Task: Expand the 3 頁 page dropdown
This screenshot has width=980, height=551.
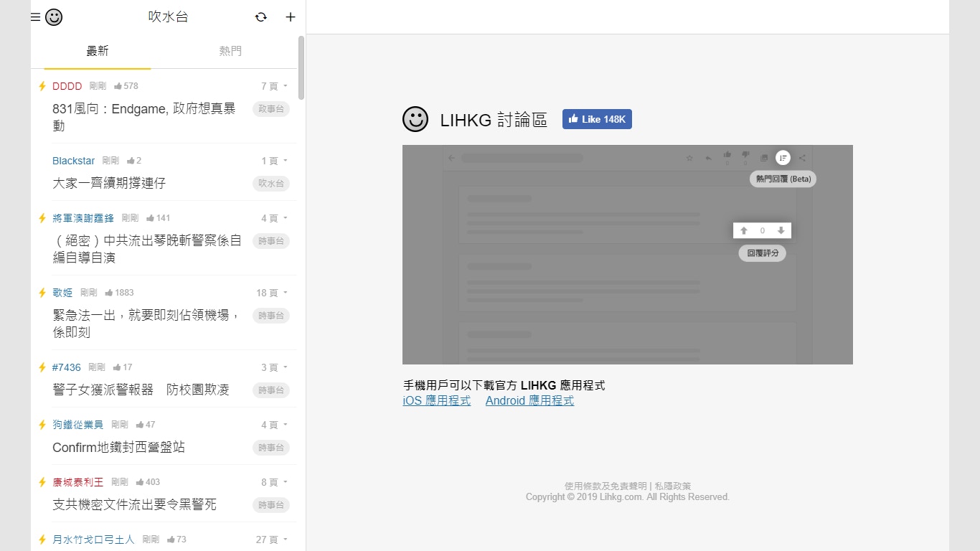Action: coord(274,367)
